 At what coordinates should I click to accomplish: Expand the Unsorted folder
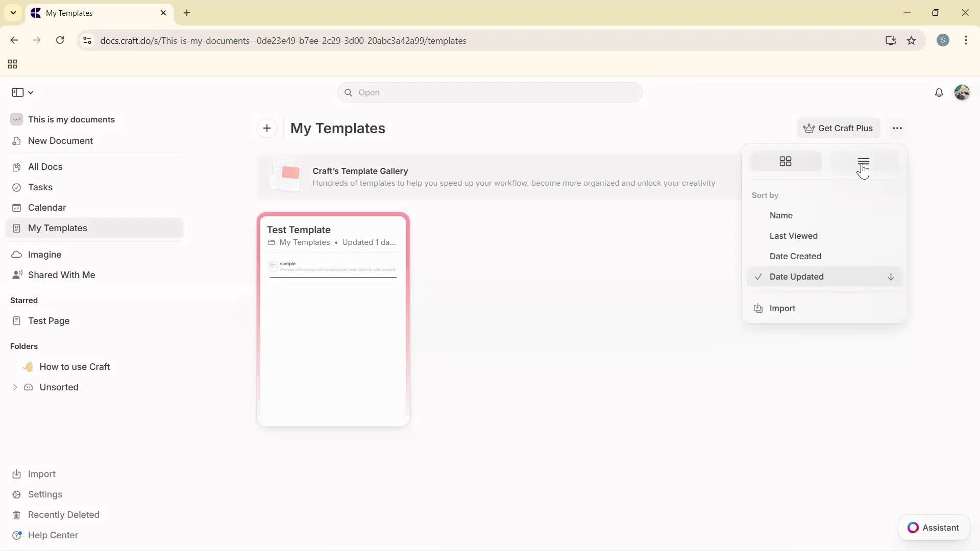15,387
